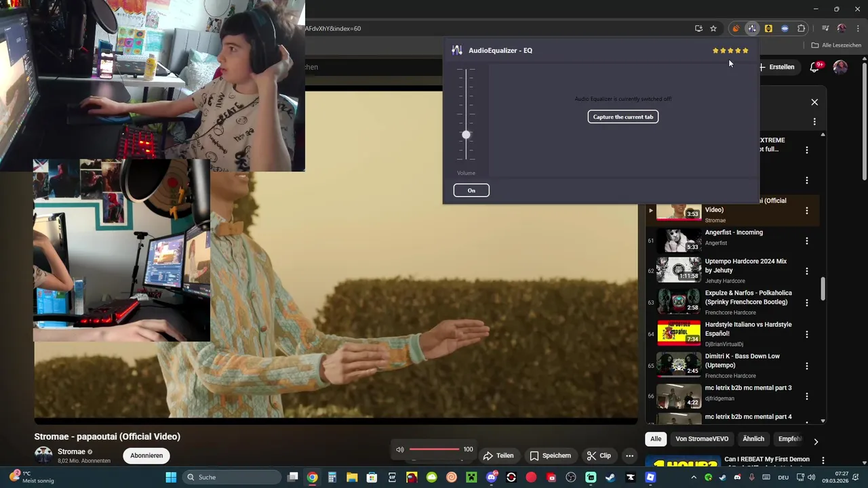The width and height of the screenshot is (868, 488).
Task: Click the blue waveform extension icon
Action: [785, 28]
